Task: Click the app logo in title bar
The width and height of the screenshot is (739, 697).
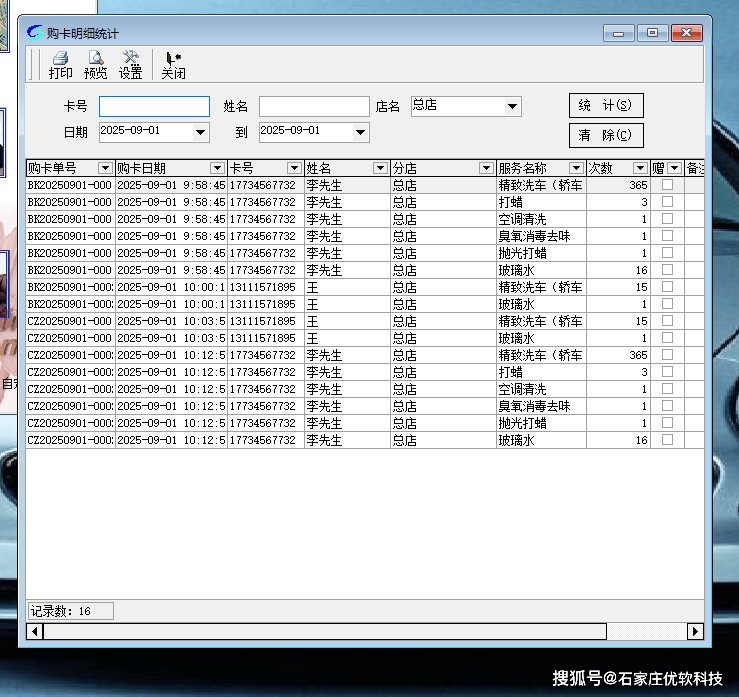Action: [x=34, y=33]
